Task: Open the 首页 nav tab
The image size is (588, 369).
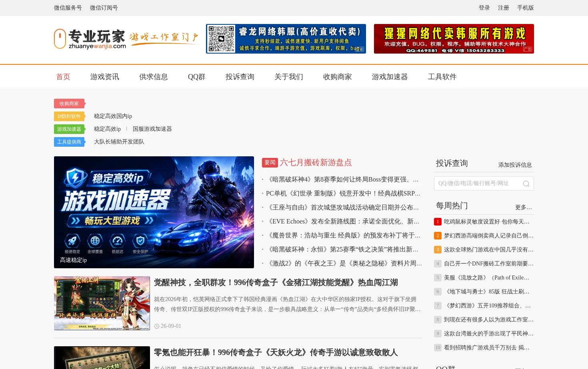Action: [63, 77]
